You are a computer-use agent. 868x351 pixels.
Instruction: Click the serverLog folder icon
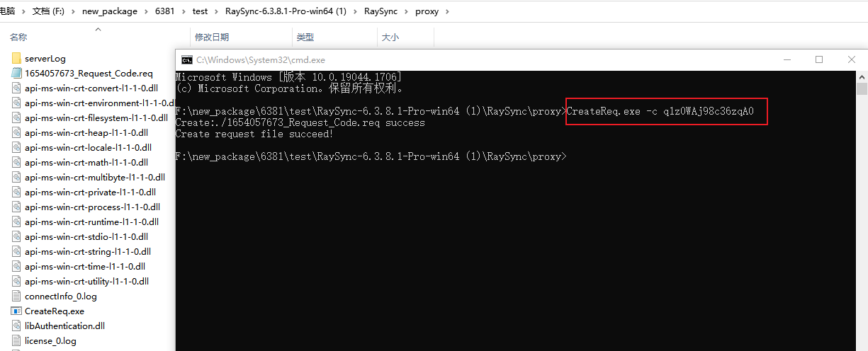[x=16, y=59]
